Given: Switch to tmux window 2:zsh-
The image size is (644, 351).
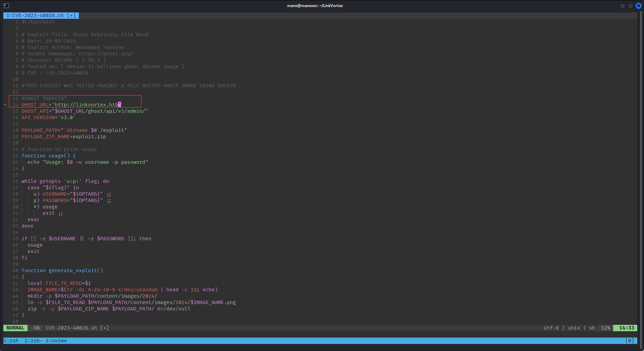Looking at the screenshot, I should tap(34, 341).
